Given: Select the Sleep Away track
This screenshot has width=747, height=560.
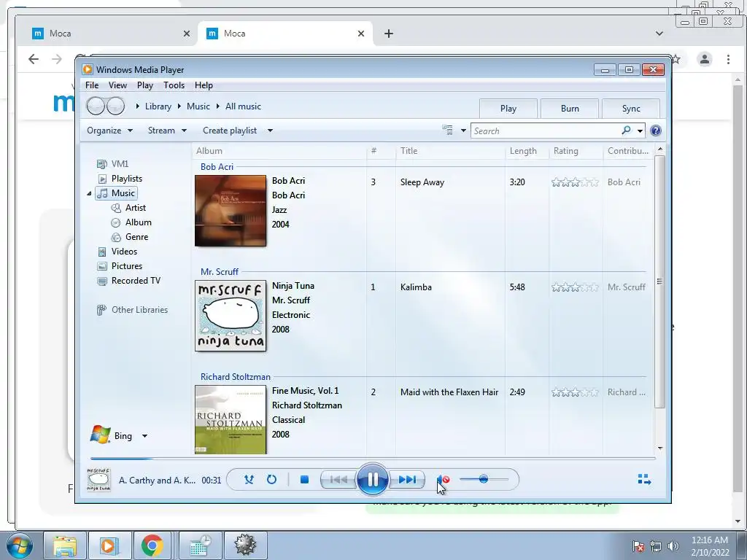Looking at the screenshot, I should click(x=422, y=182).
